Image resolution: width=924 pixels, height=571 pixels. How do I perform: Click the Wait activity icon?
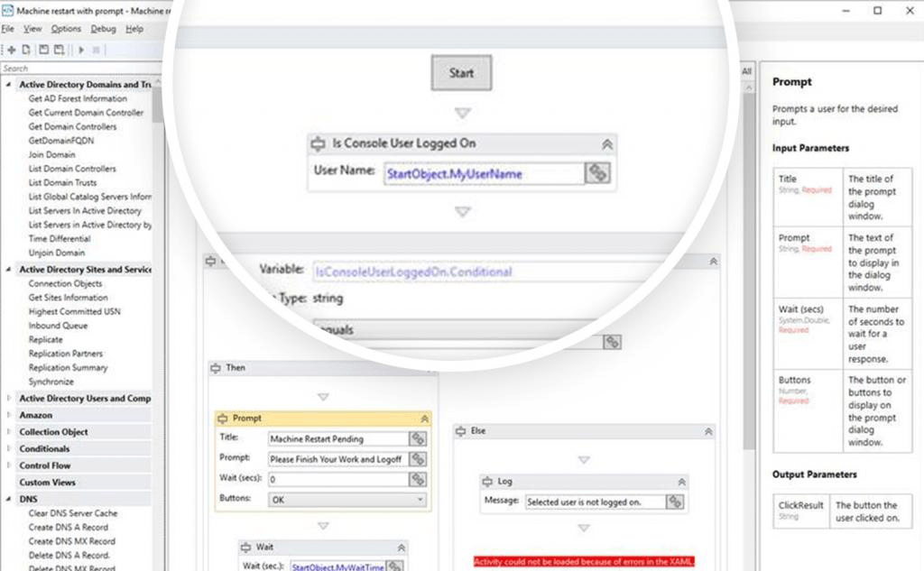(245, 548)
